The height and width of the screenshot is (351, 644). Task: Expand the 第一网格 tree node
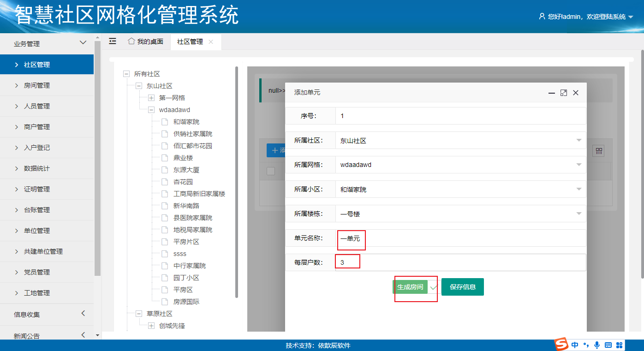coord(151,98)
